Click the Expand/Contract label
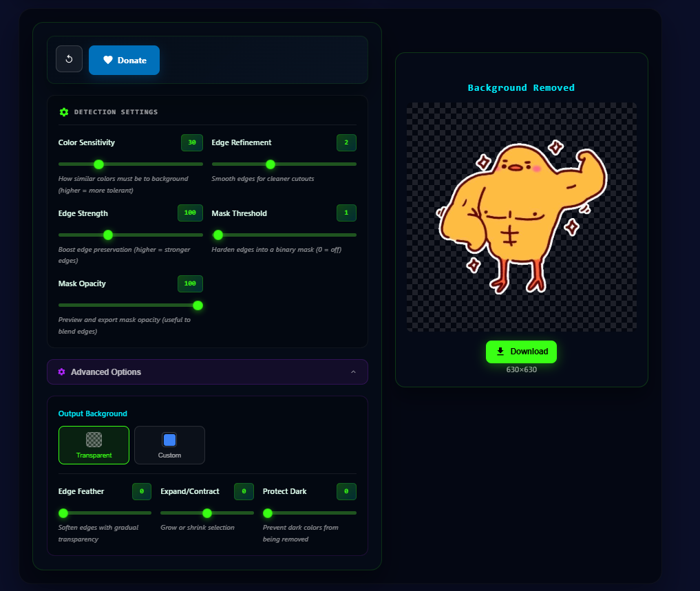Screen dimensions: 700x591 click(x=190, y=491)
